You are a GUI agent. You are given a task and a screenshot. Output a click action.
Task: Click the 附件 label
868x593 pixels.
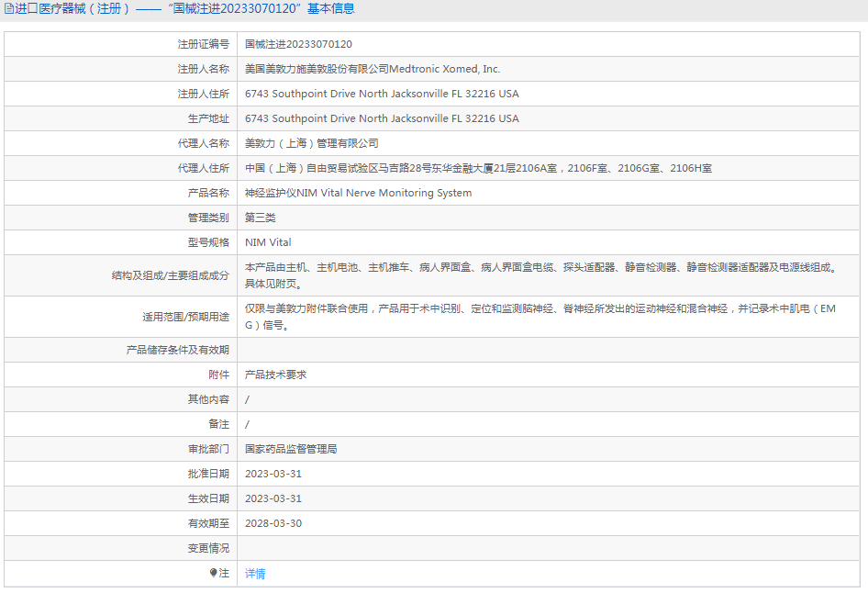(218, 375)
